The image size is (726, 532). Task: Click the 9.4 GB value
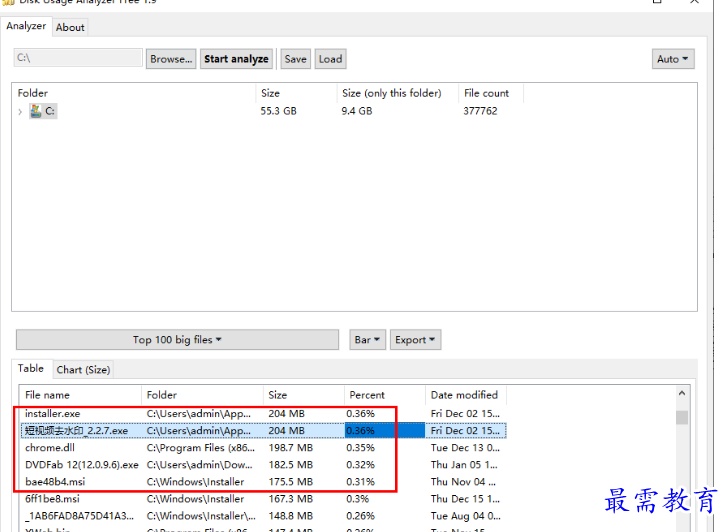(357, 111)
